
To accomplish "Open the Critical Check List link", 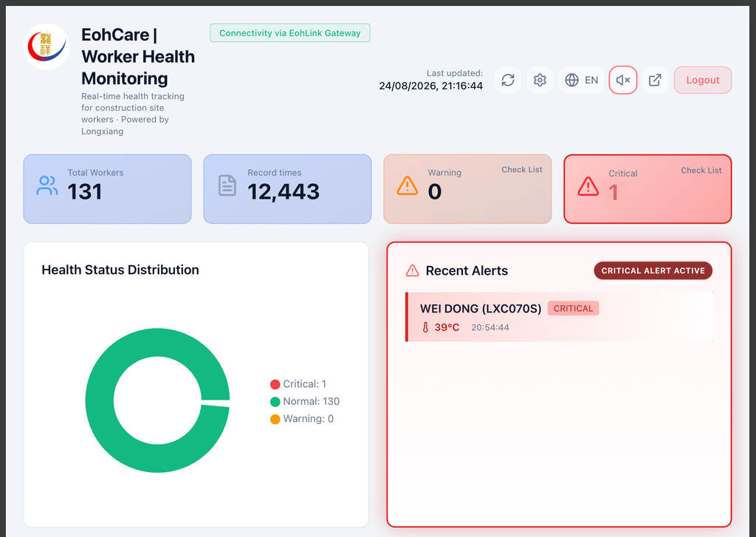I will pyautogui.click(x=701, y=171).
